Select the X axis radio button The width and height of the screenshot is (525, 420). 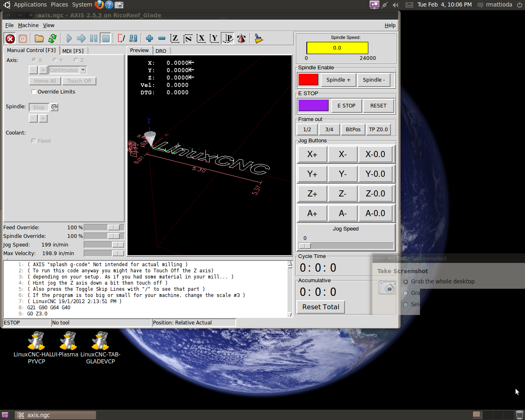point(34,60)
